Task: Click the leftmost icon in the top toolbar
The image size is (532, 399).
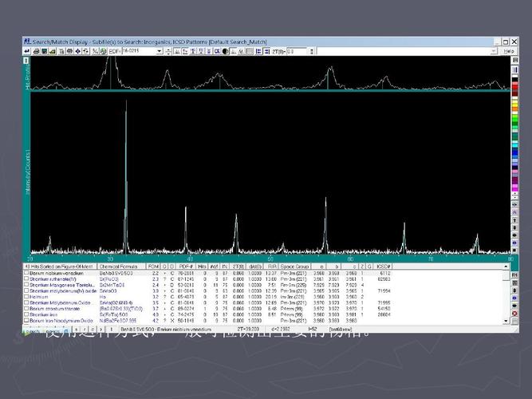Action: pyautogui.click(x=28, y=50)
